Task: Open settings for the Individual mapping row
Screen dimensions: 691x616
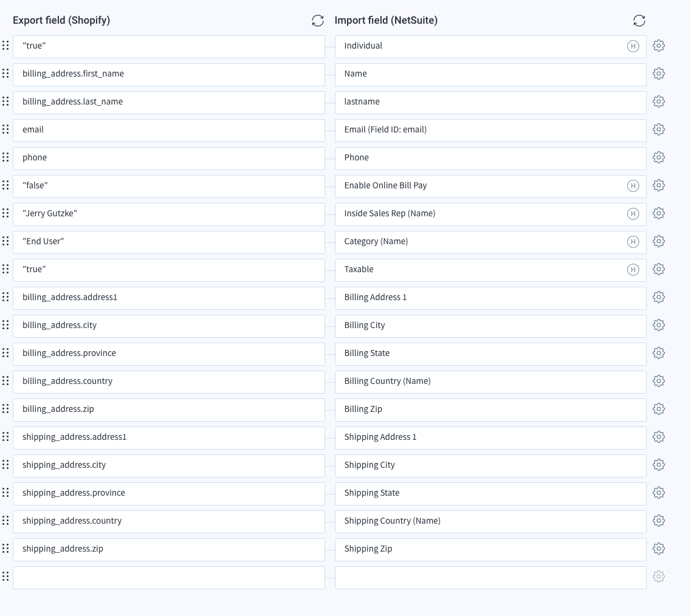Action: [x=659, y=46]
